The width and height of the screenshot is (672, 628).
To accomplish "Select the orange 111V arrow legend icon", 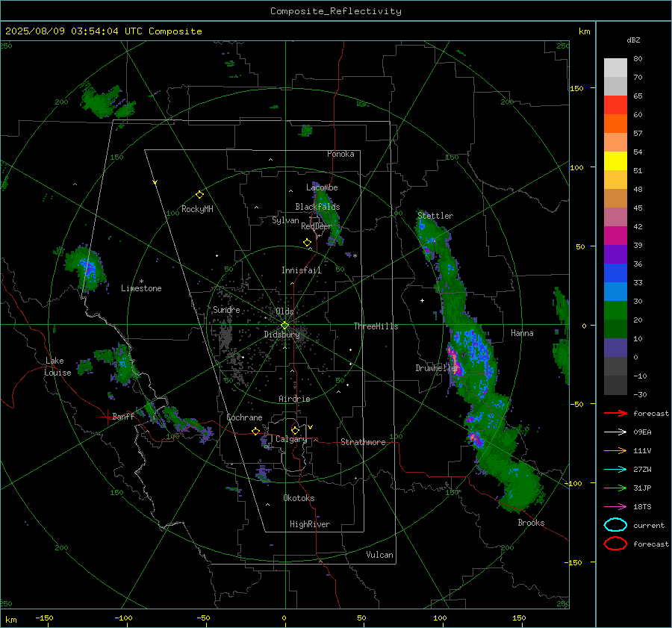I will click(x=615, y=450).
